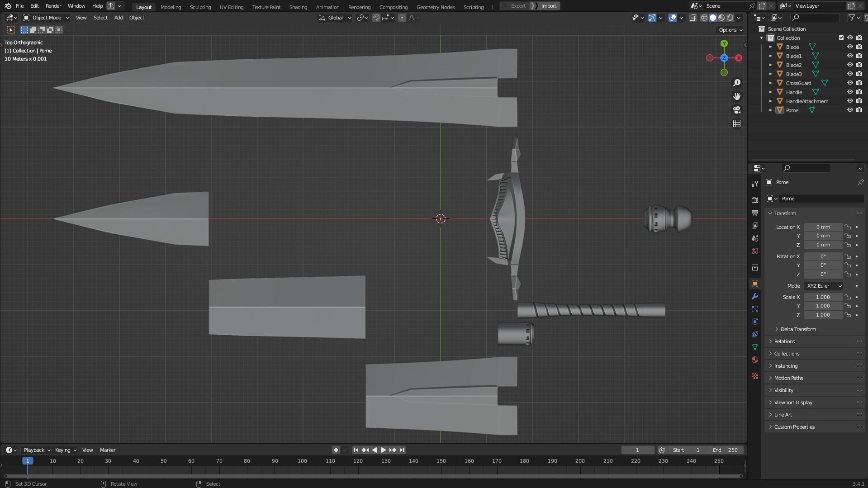Open the Texture properties tab
Viewport: 868px width, 488px height.
tap(754, 376)
